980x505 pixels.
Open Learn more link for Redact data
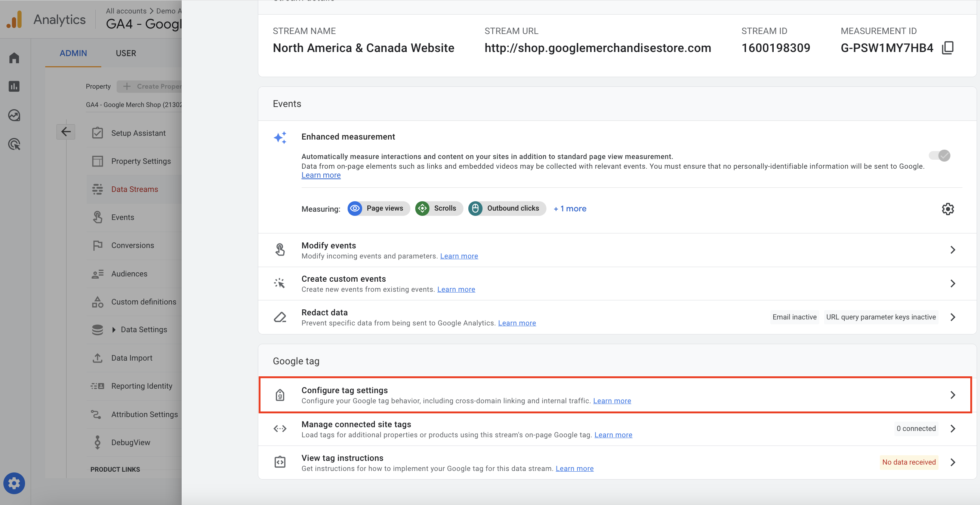pyautogui.click(x=517, y=323)
